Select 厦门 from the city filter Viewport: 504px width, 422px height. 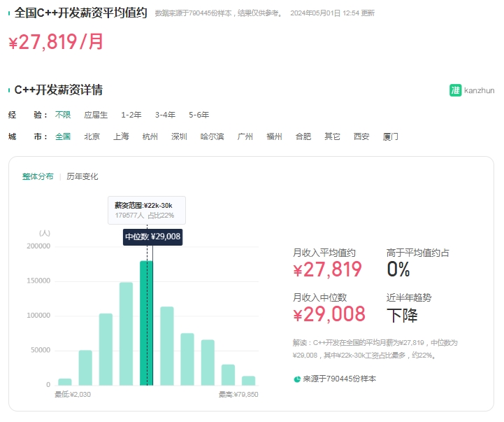pyautogui.click(x=390, y=136)
